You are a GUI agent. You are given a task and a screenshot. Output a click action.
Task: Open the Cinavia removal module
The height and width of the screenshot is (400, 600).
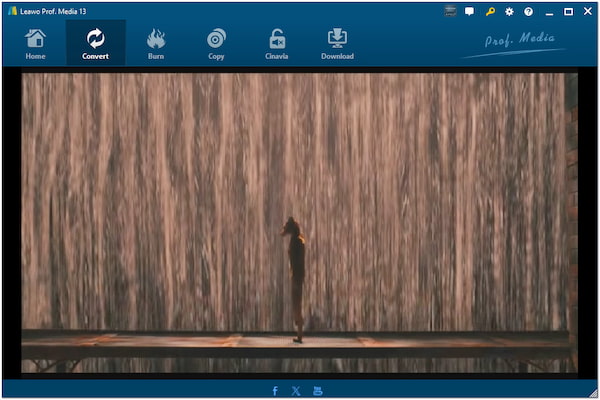pos(276,44)
